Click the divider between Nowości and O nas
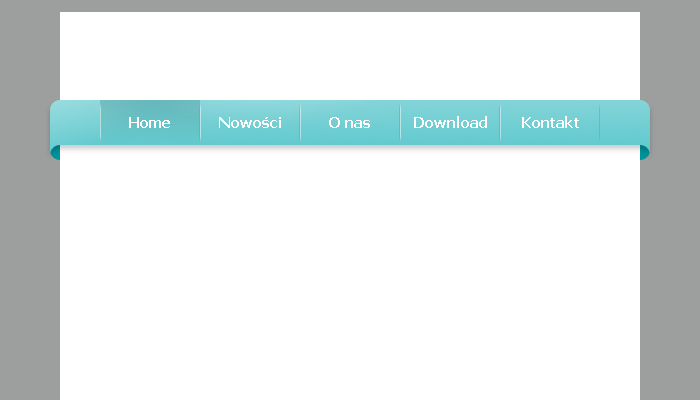The width and height of the screenshot is (700, 400). [300, 122]
